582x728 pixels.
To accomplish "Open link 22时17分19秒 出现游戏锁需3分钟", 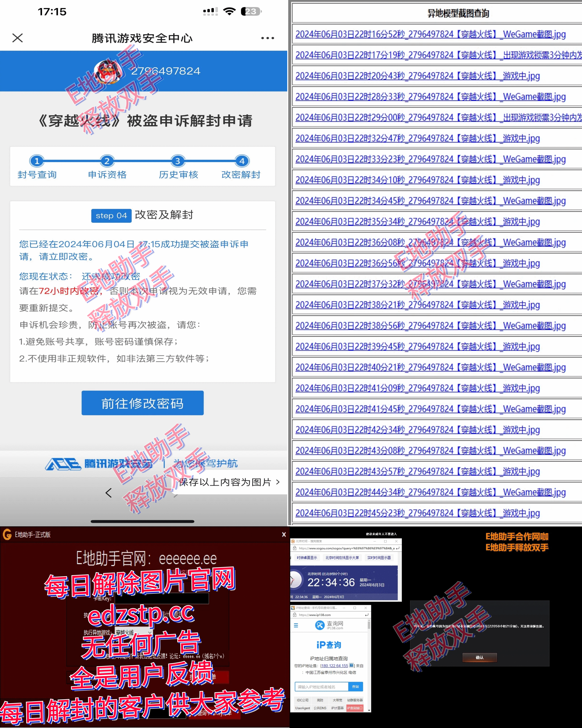I will (439, 55).
